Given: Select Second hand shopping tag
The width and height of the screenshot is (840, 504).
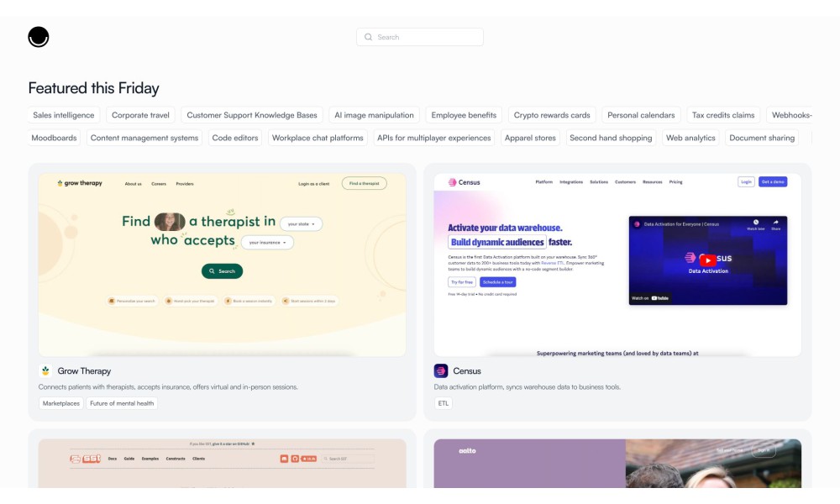Looking at the screenshot, I should click(611, 138).
